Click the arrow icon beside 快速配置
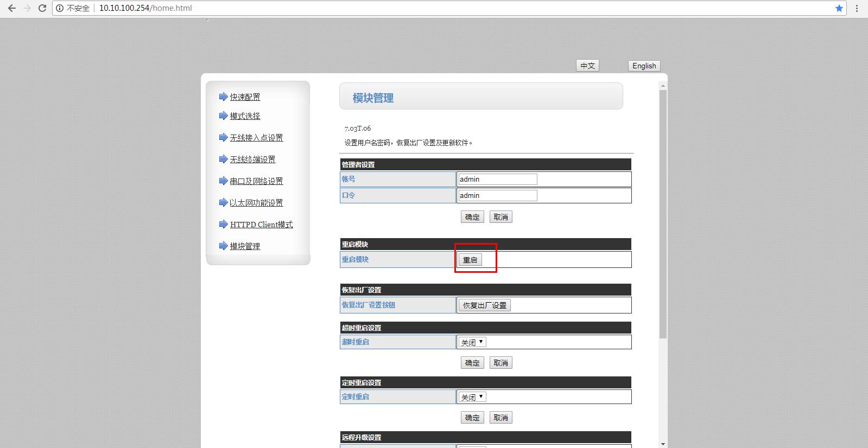The height and width of the screenshot is (448, 868). 223,97
